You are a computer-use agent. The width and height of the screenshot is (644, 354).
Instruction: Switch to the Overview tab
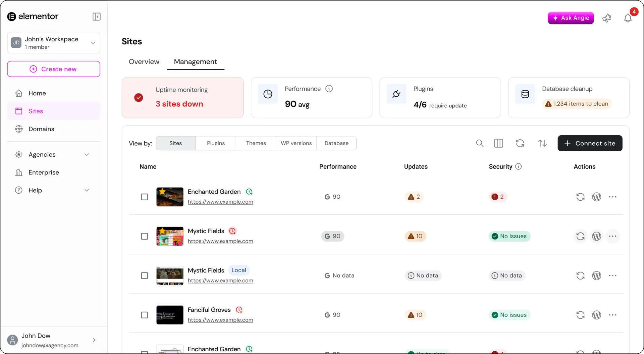click(x=144, y=62)
